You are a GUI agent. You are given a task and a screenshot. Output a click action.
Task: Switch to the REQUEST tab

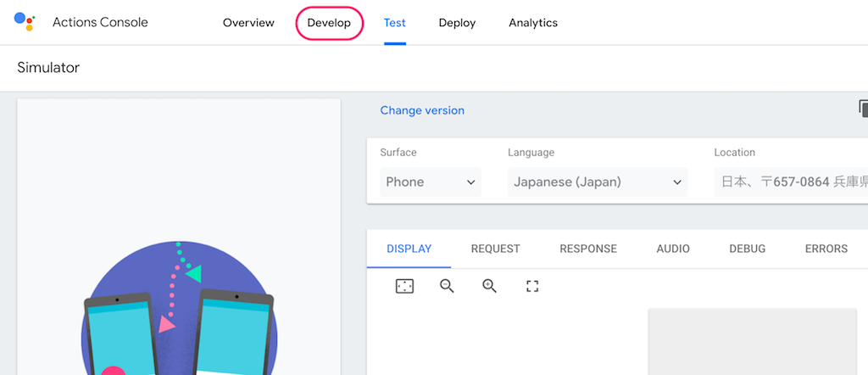click(x=495, y=249)
